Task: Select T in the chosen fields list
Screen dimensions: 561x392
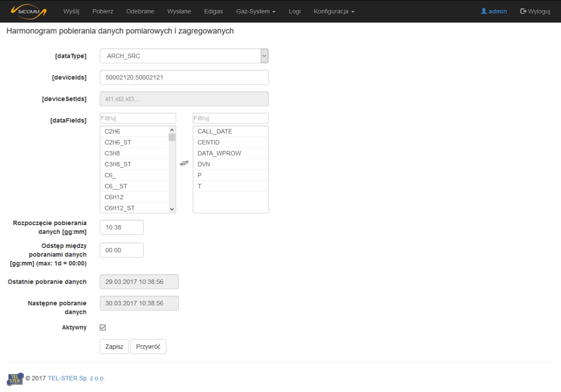Action: (x=231, y=186)
